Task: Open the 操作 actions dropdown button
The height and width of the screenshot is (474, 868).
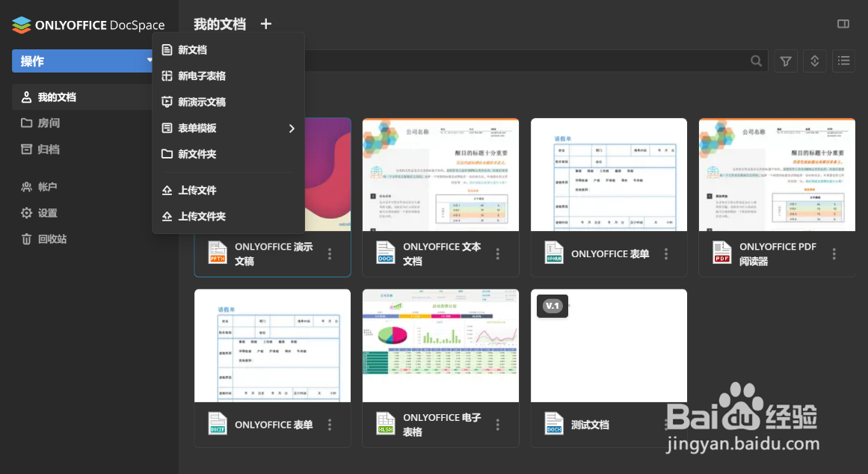Action: (x=82, y=61)
